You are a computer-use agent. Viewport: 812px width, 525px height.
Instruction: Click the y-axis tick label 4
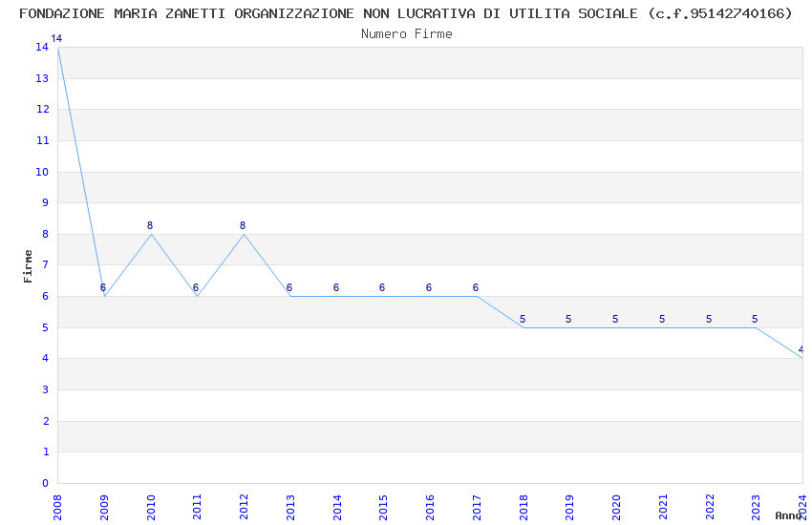pos(45,359)
